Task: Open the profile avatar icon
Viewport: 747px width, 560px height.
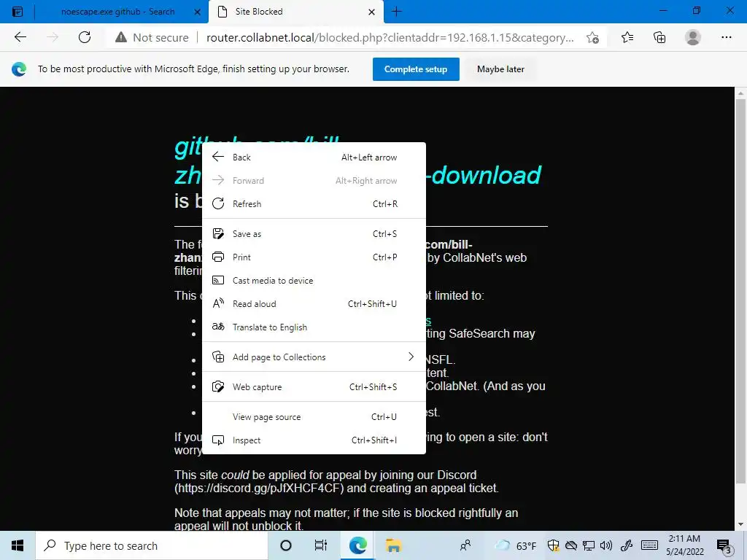Action: tap(693, 37)
